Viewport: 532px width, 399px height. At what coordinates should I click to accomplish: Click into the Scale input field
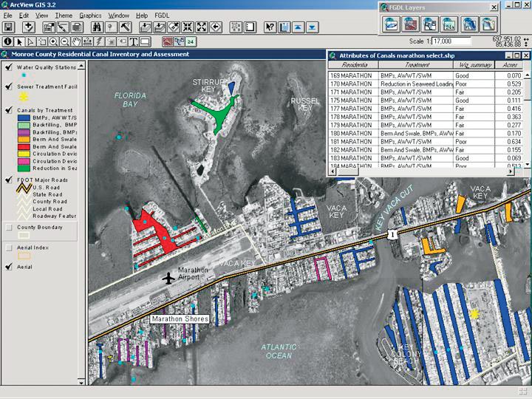[x=451, y=41]
